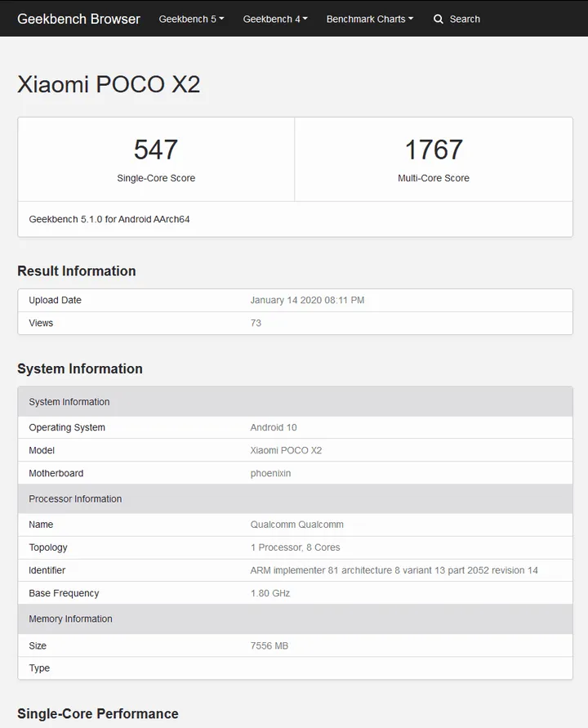Click the Search magnifier icon
Viewport: 588px width, 728px height.
(439, 19)
